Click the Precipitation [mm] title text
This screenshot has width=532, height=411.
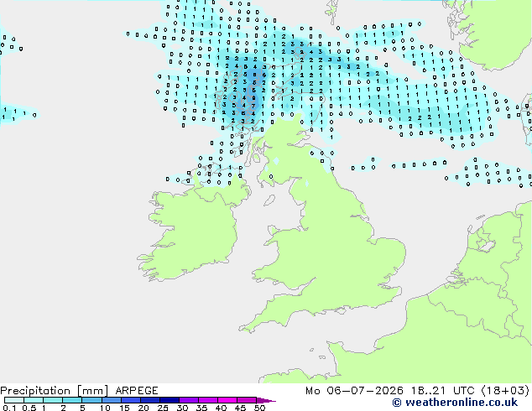pos(55,391)
